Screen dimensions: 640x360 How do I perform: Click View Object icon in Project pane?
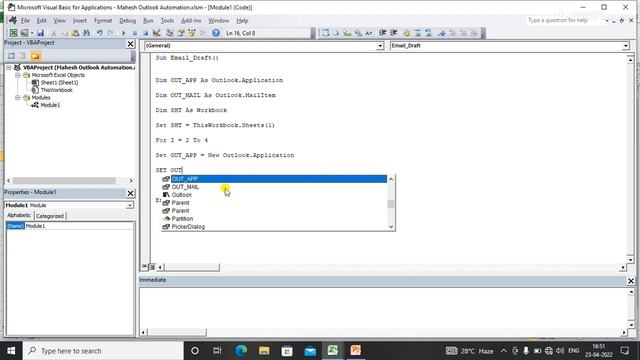pos(22,56)
